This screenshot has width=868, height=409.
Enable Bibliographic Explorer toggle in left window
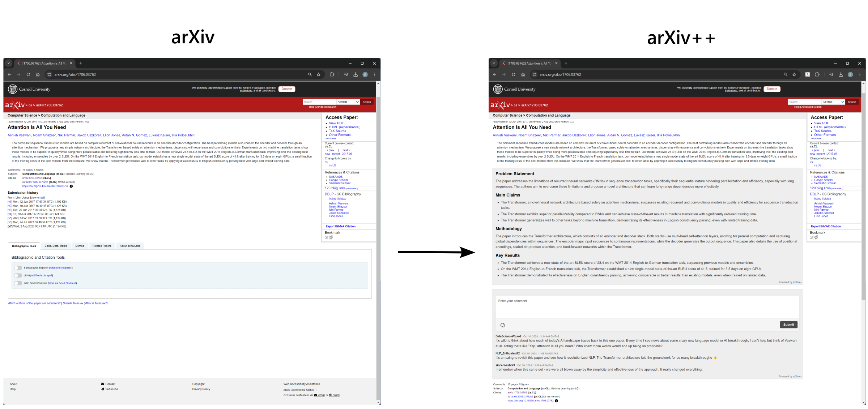18,268
